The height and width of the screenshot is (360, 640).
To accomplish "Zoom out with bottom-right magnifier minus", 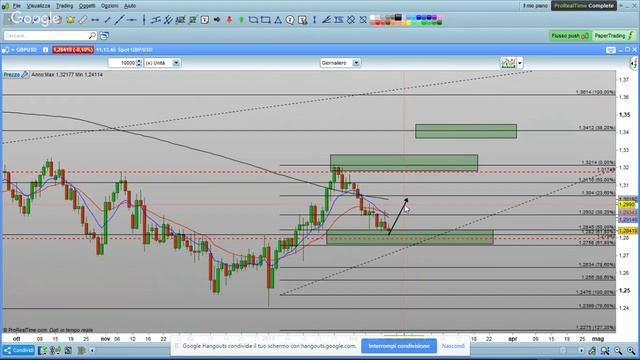I will (618, 351).
